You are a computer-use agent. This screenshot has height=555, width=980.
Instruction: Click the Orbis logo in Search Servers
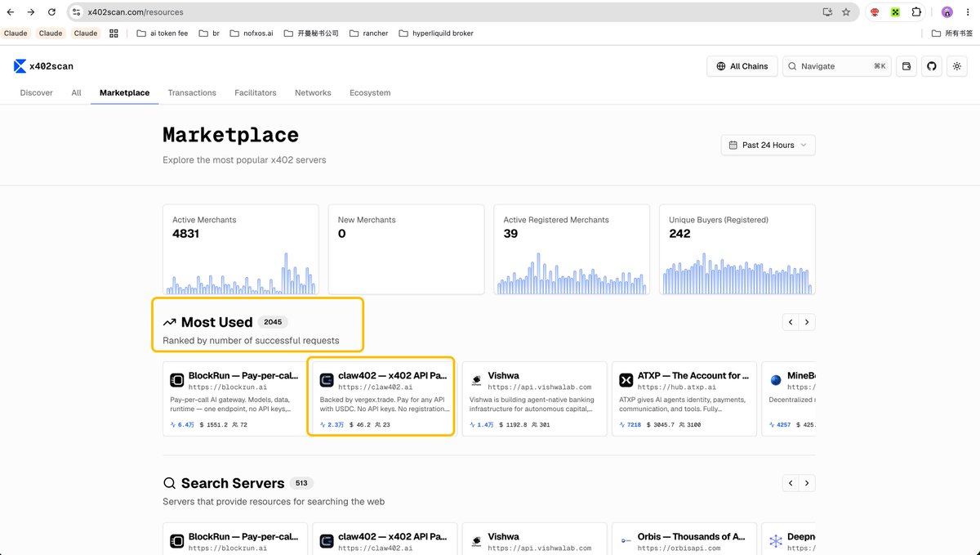click(626, 541)
